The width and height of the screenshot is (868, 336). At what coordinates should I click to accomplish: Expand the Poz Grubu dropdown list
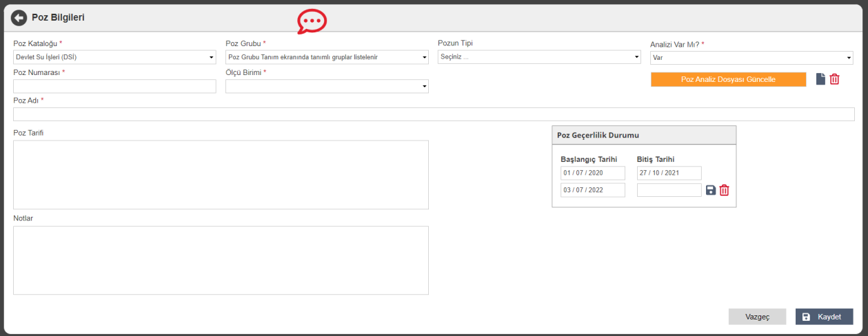point(327,57)
